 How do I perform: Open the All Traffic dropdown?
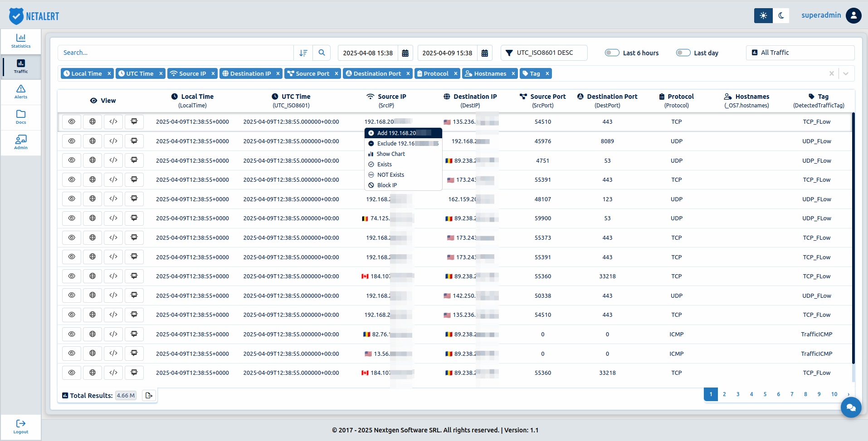[x=800, y=53]
